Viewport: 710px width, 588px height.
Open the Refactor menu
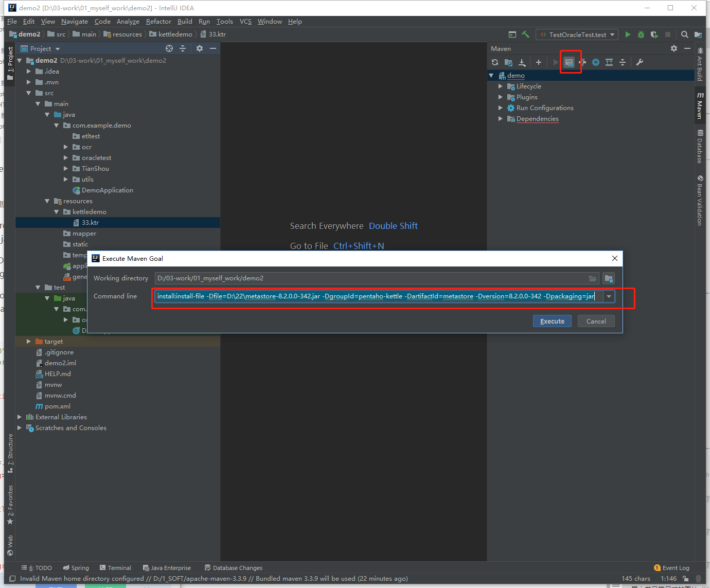158,22
